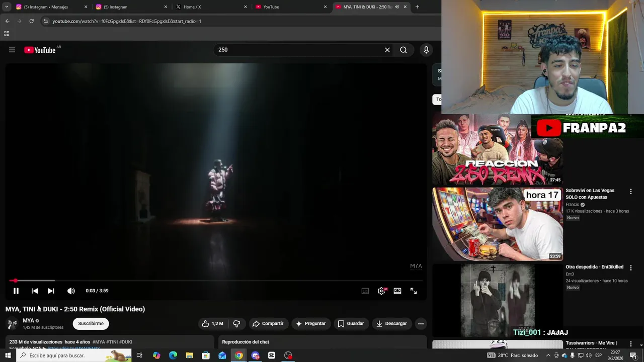
Task: Go back in browser history
Action: click(7, 21)
